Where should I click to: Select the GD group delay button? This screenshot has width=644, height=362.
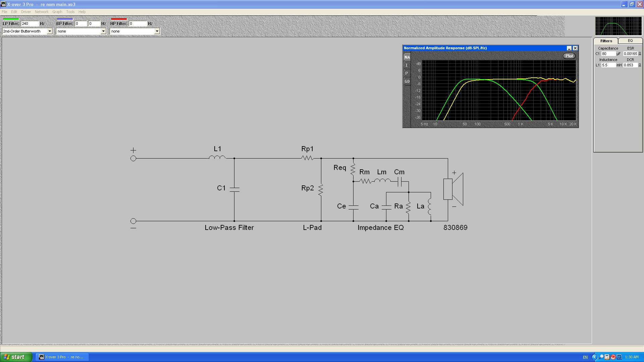coord(407,81)
